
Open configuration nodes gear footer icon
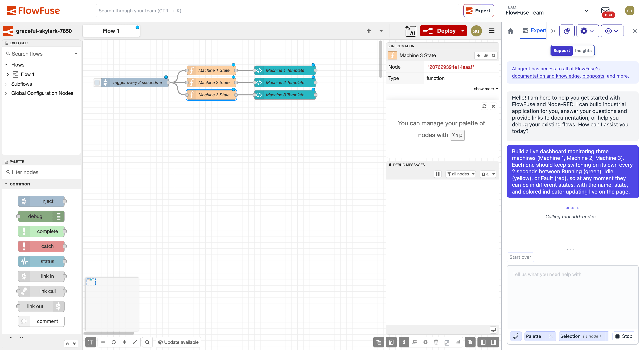425,342
